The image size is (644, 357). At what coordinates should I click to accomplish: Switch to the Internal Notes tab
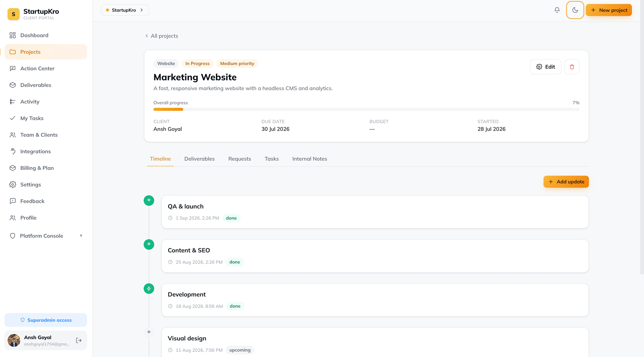click(x=310, y=159)
